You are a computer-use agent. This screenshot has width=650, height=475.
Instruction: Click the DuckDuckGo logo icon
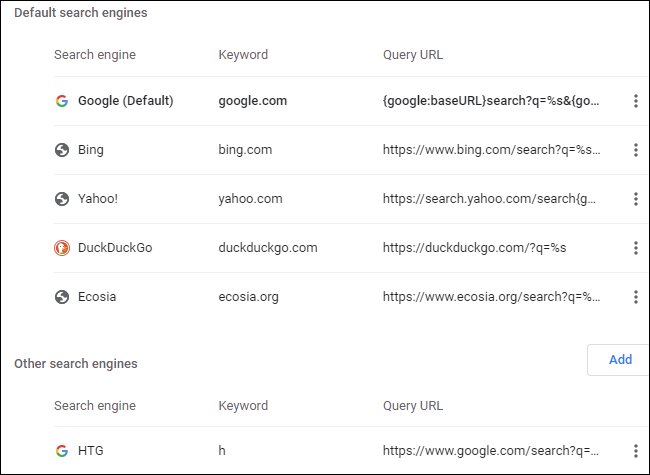pyautogui.click(x=62, y=248)
